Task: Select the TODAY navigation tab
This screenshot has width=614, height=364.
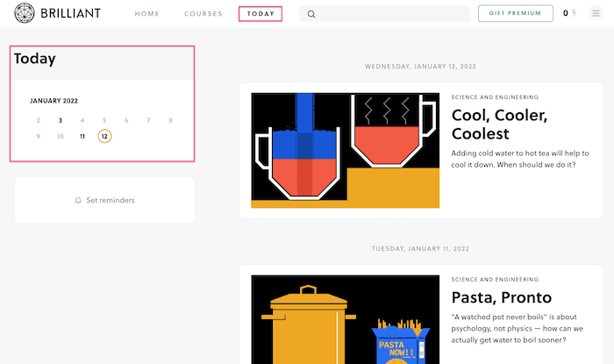Action: tap(261, 14)
